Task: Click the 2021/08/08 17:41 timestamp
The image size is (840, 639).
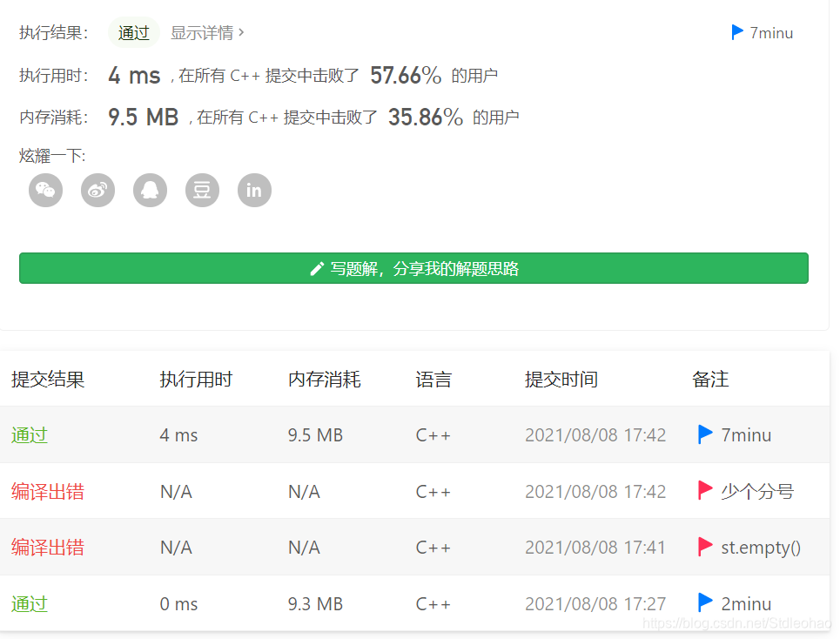Action: [x=595, y=548]
